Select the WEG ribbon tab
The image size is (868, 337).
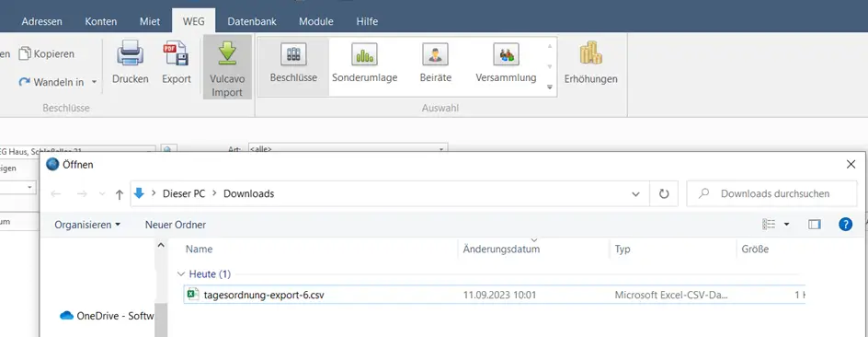pos(194,21)
